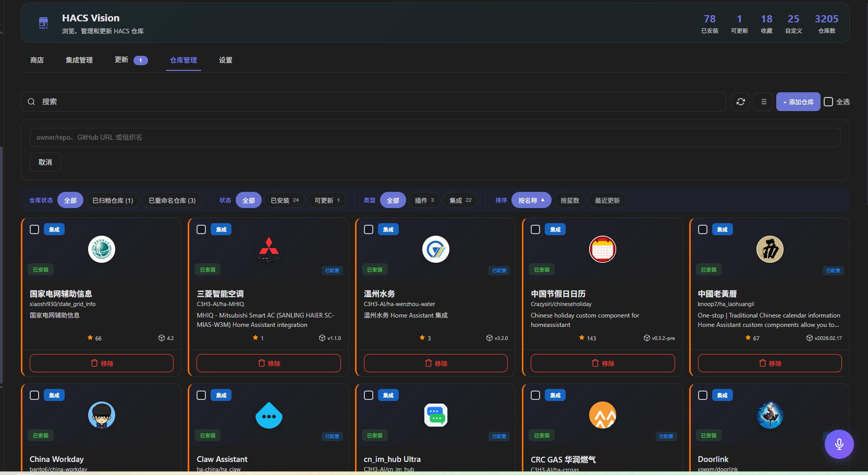The width and height of the screenshot is (868, 475).
Task: Filter by 已归档仓库 (1)
Action: (x=113, y=200)
